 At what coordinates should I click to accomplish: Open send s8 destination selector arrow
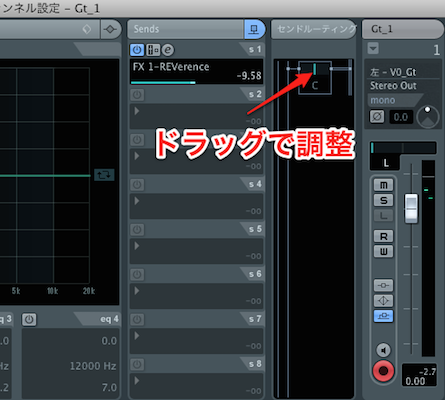pos(136,381)
